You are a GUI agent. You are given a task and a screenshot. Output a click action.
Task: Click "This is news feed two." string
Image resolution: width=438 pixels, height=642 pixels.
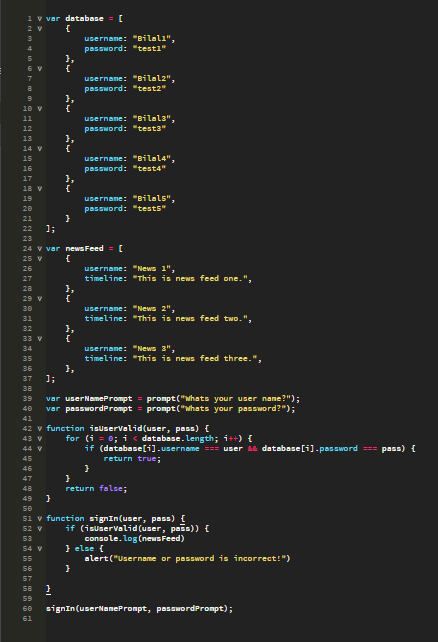pos(190,319)
